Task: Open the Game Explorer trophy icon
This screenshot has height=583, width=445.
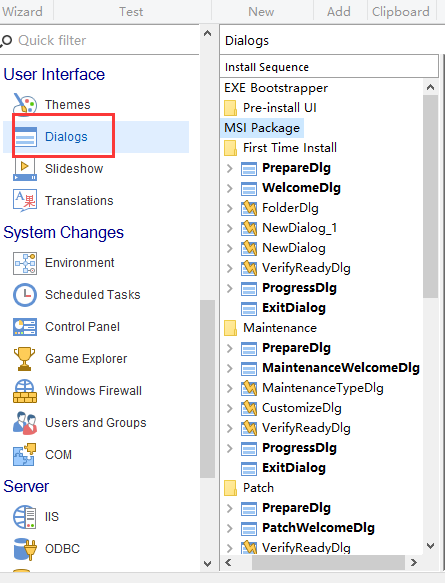Action: (25, 359)
